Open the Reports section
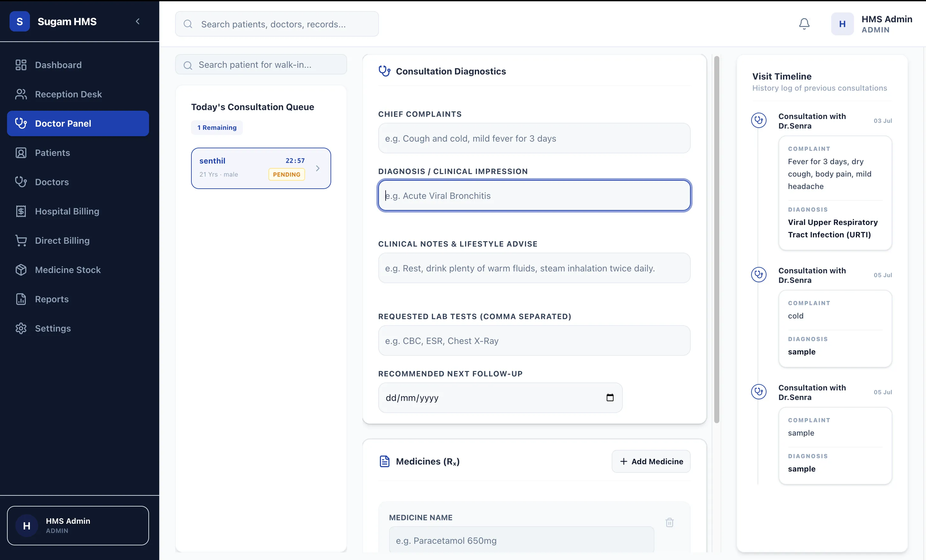The height and width of the screenshot is (560, 926). click(78, 299)
